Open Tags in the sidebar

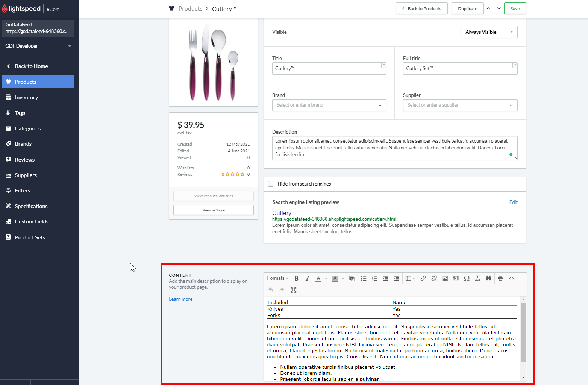pyautogui.click(x=38, y=113)
